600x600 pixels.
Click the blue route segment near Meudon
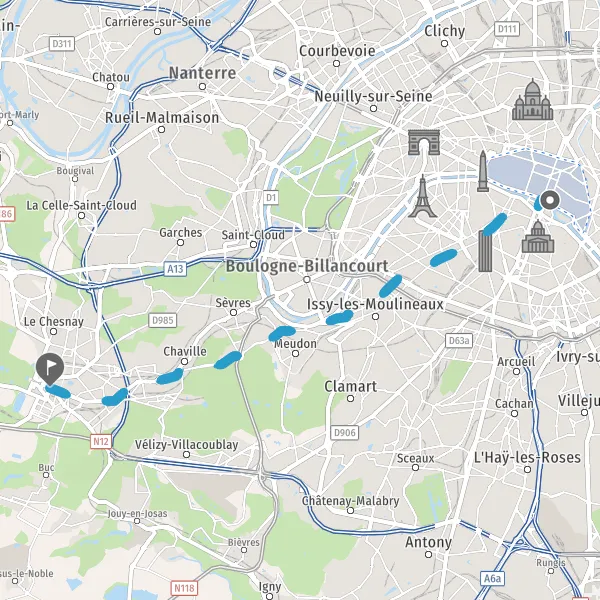[x=282, y=333]
